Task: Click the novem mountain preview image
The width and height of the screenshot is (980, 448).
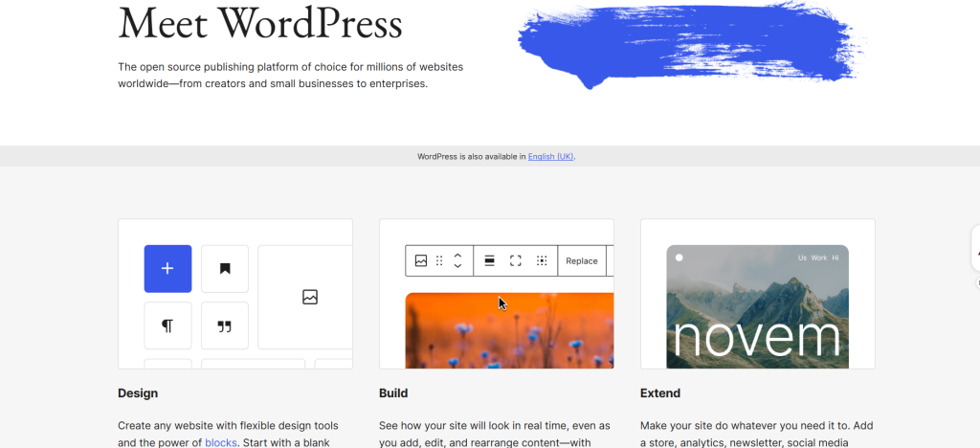Action: [x=758, y=306]
